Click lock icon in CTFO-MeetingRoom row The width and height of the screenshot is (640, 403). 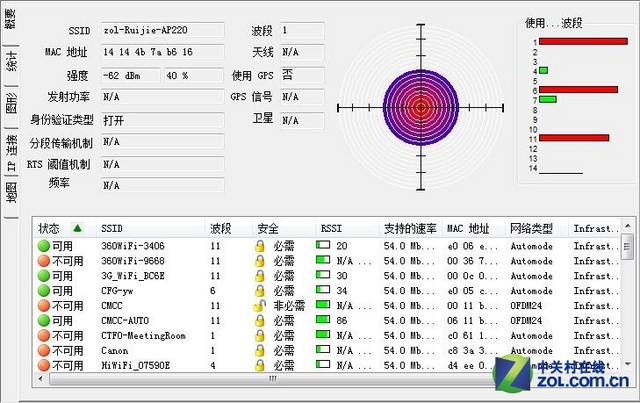[260, 336]
